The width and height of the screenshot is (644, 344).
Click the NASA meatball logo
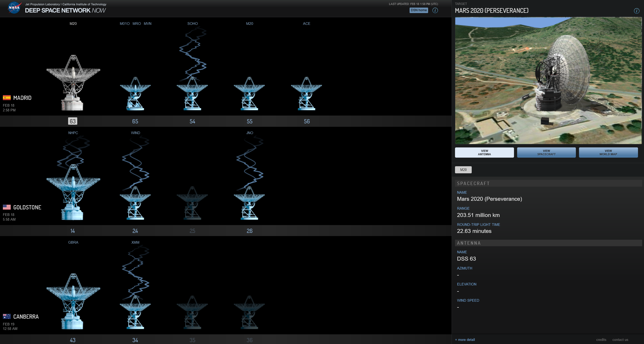14,7
